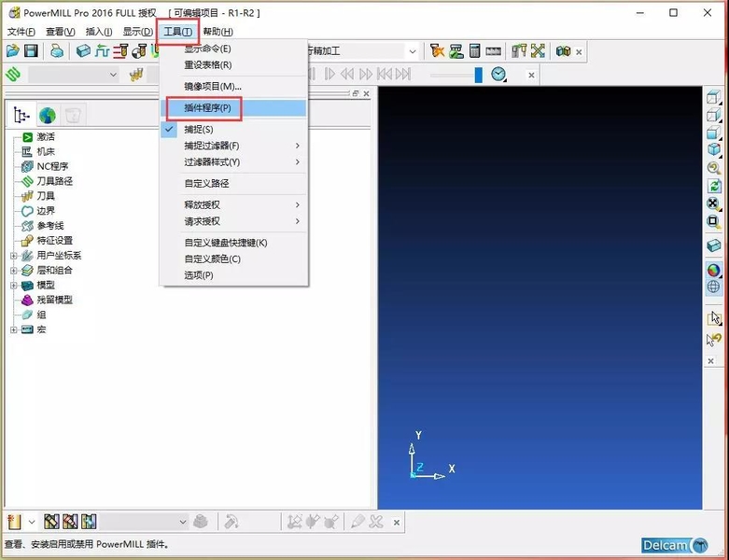This screenshot has height=560, width=729.
Task: Select 参考线 tree item
Action: [x=49, y=226]
